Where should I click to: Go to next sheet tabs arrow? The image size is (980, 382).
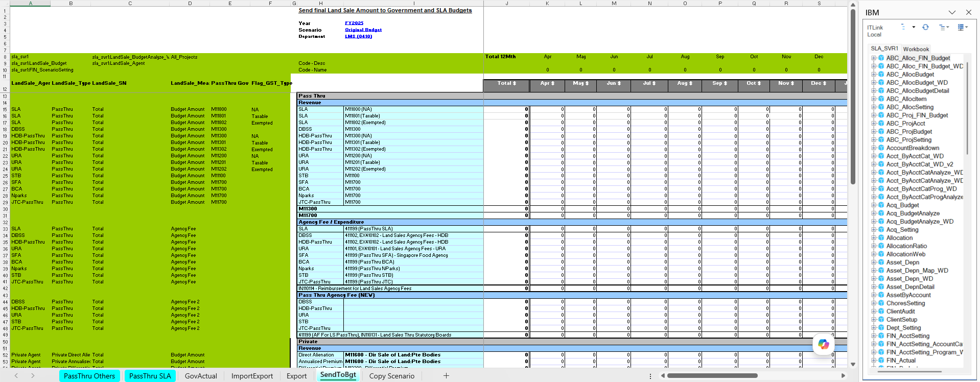pos(33,376)
